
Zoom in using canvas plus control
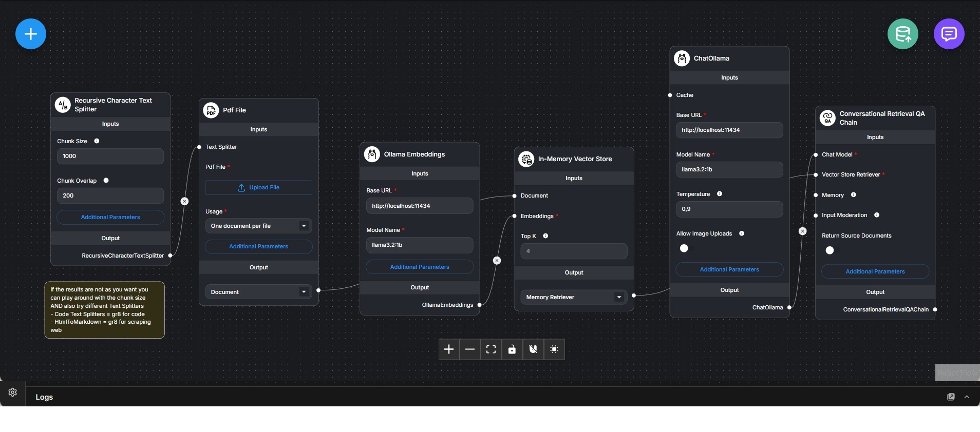(449, 349)
